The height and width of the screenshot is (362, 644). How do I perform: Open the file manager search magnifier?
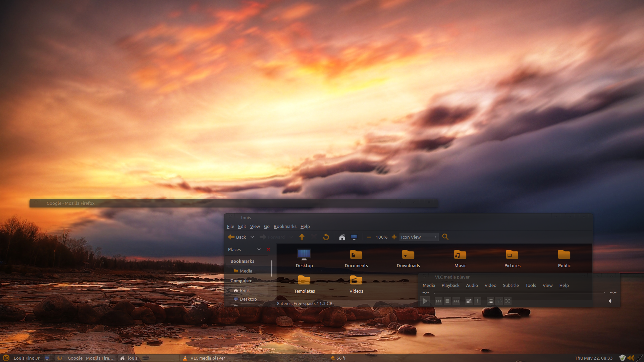pyautogui.click(x=445, y=237)
